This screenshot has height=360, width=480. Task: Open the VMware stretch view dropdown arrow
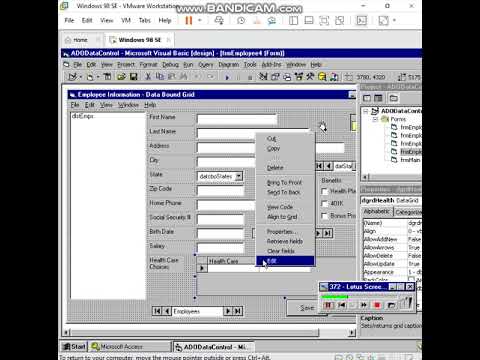[394, 20]
